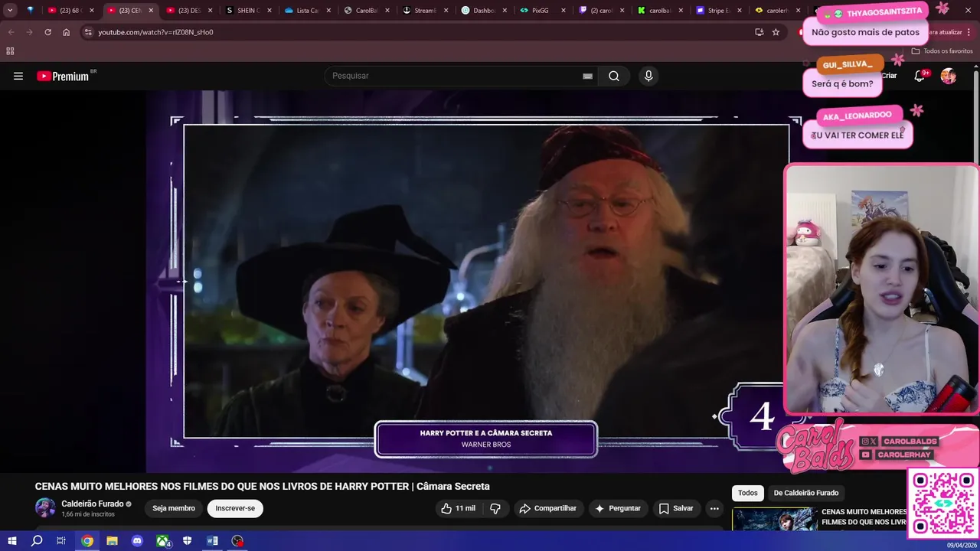Open Windows Security shield on taskbar
The width and height of the screenshot is (980, 551).
click(188, 541)
